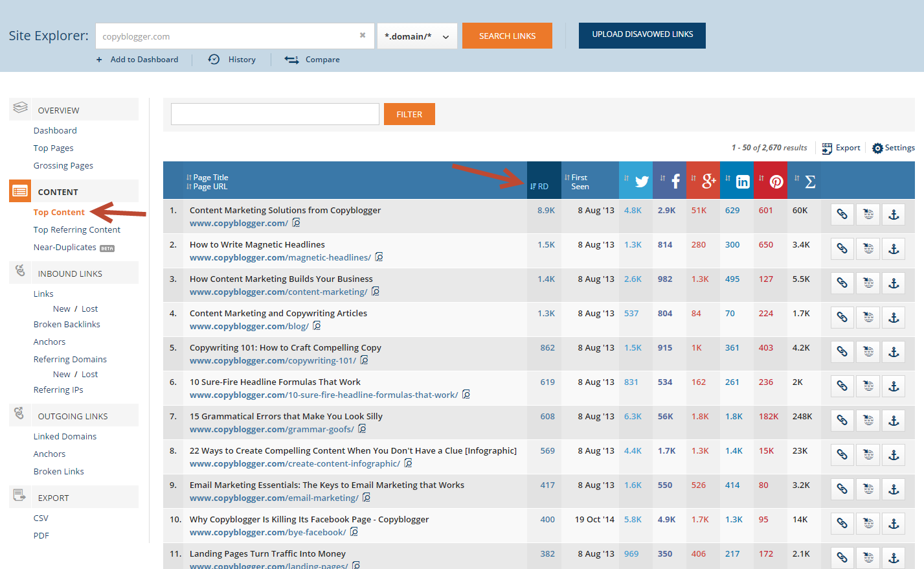
Task: Open Referring Domains report
Action: pyautogui.click(x=70, y=360)
